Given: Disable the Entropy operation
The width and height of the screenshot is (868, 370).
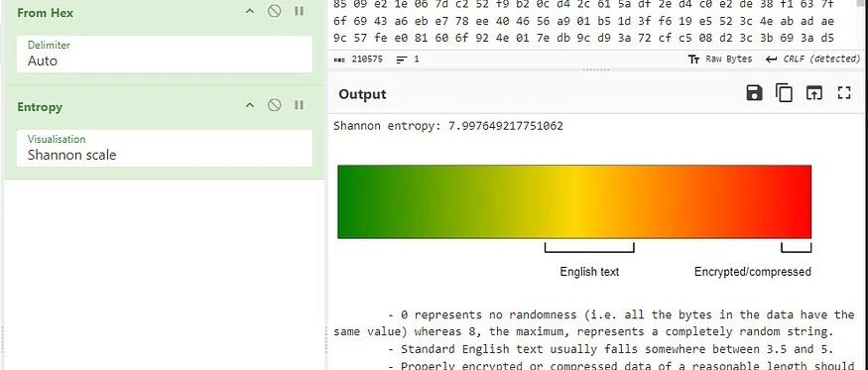Looking at the screenshot, I should [x=274, y=105].
